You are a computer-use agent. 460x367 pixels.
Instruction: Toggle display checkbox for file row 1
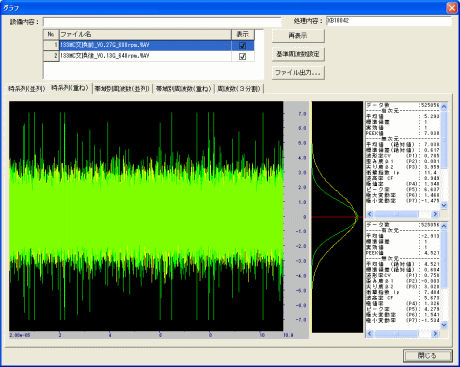pyautogui.click(x=242, y=46)
